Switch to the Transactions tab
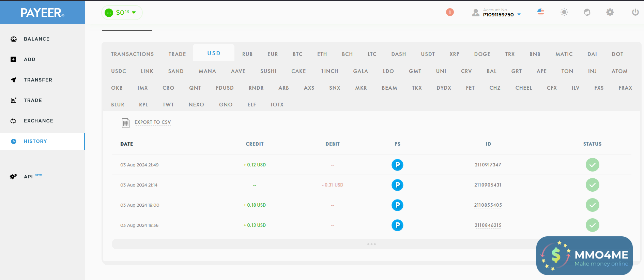This screenshot has height=280, width=644. [132, 54]
